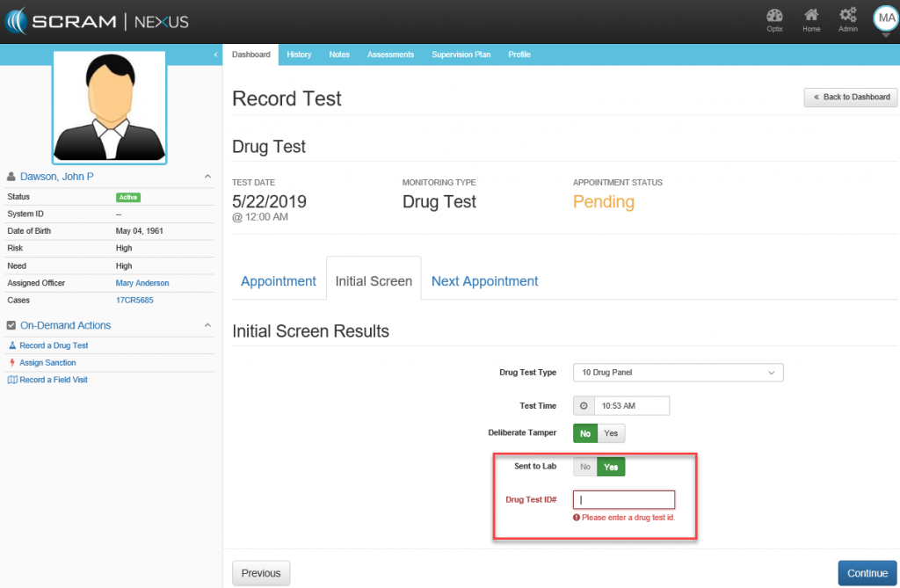Open the Admin gears icon

tap(847, 16)
